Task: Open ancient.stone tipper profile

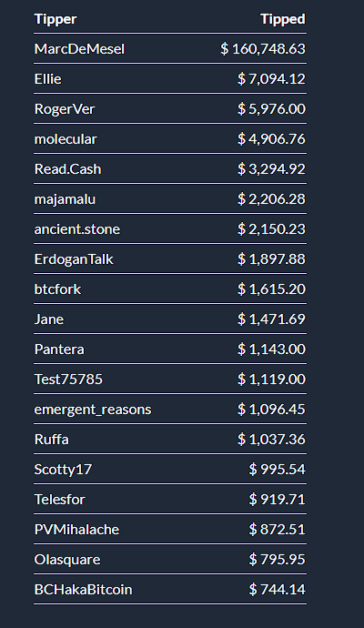Action: pos(76,229)
